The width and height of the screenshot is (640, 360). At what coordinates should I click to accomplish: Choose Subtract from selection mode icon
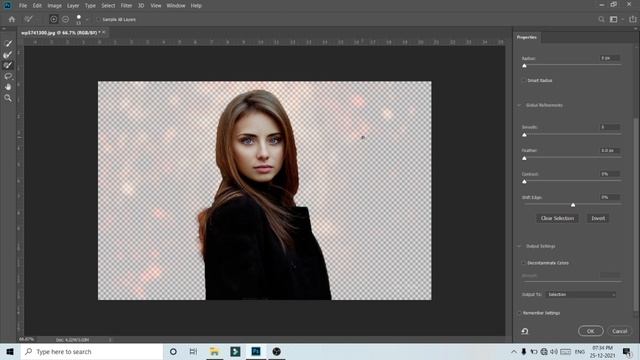tap(65, 19)
